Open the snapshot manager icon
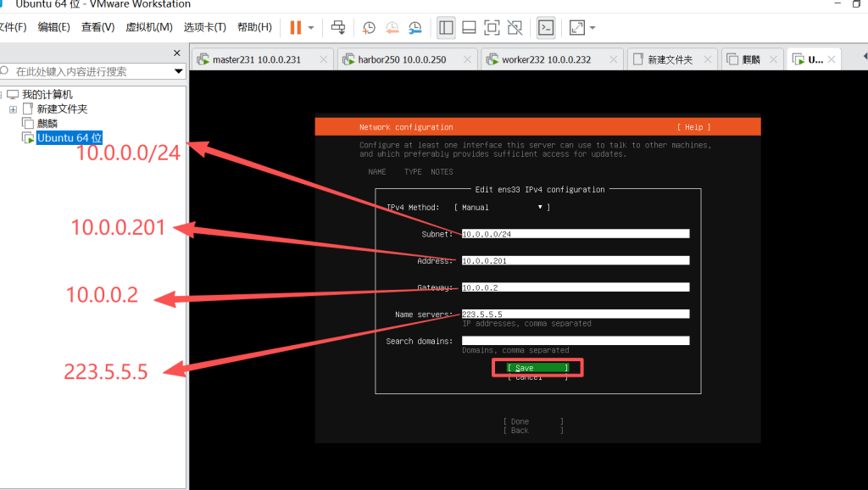The image size is (868, 490). (415, 27)
